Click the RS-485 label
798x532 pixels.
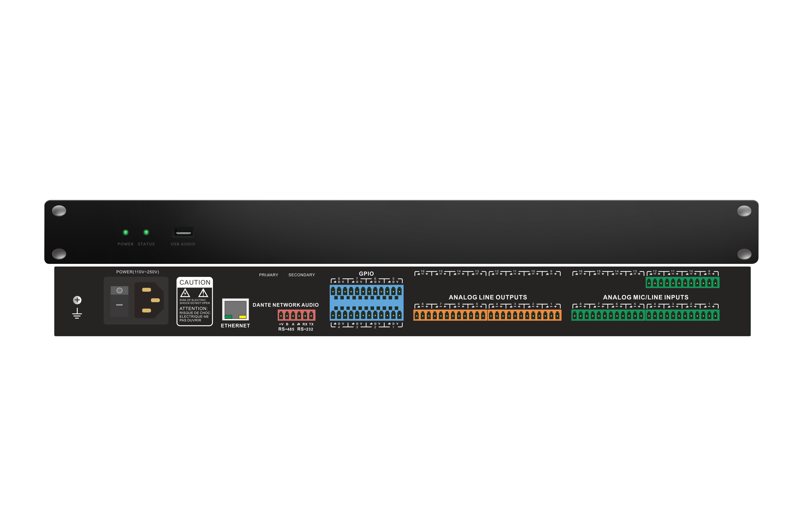(286, 329)
